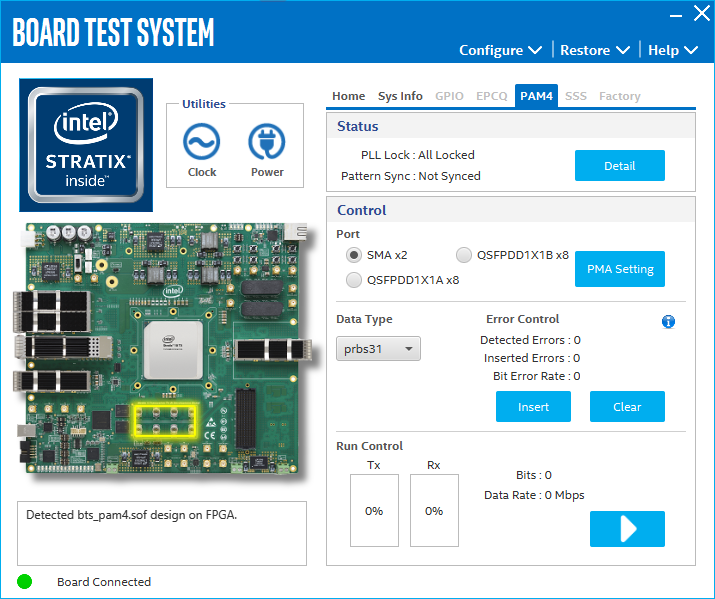The height and width of the screenshot is (599, 715).
Task: Click the green Board Connected indicator
Action: (x=25, y=582)
